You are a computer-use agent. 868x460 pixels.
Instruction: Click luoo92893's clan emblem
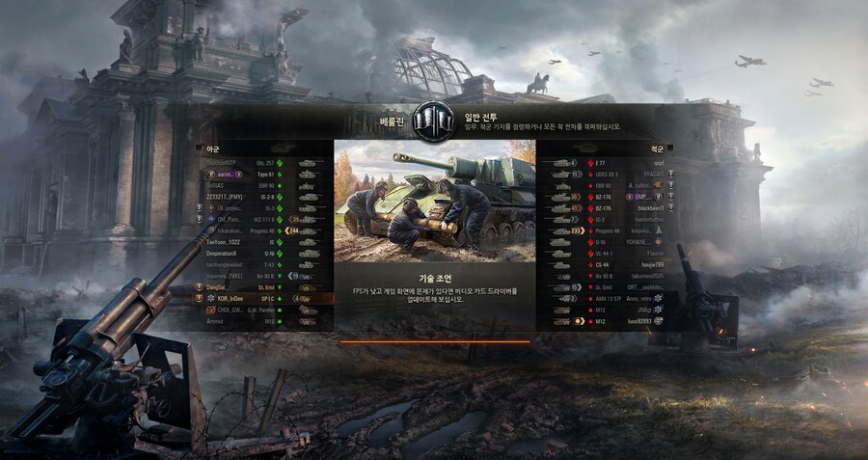tap(658, 321)
